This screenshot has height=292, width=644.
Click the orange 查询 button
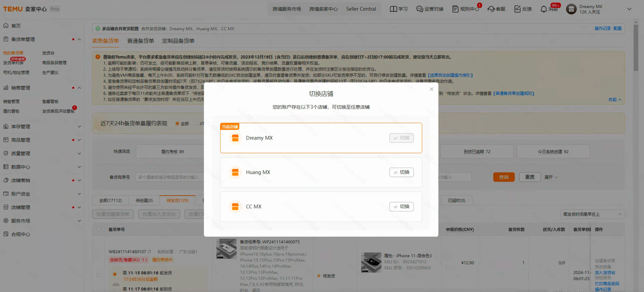[x=504, y=177]
